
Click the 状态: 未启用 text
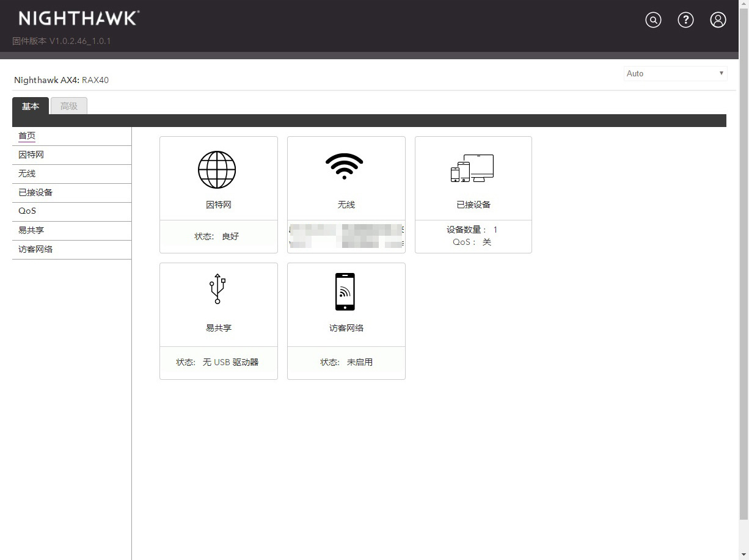click(346, 362)
